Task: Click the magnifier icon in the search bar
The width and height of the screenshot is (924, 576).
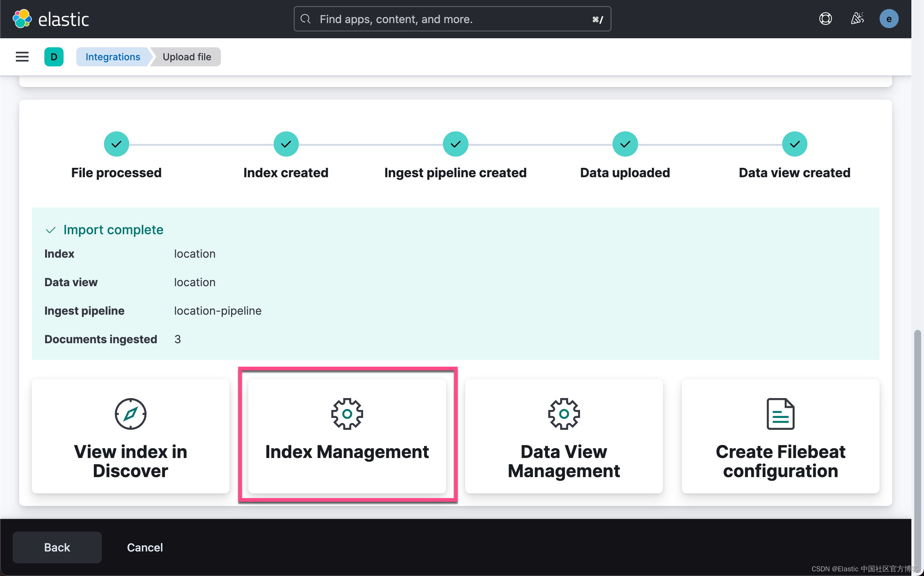Action: tap(305, 19)
